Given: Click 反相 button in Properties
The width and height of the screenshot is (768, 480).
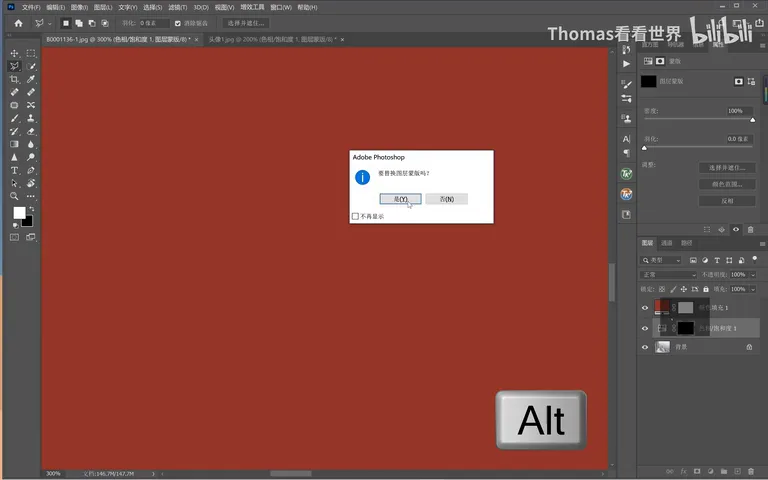Looking at the screenshot, I should (727, 201).
